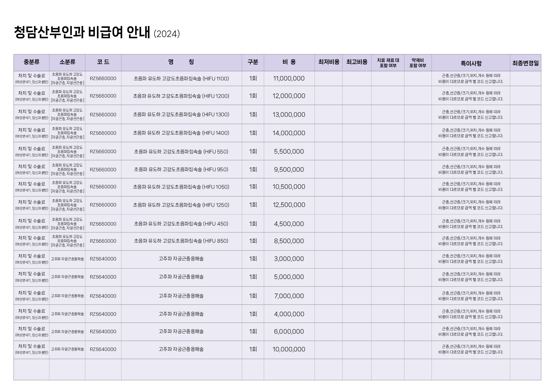Select the HIFU 1200 procedure name
Viewport: 555px width, 392px height.
click(x=181, y=96)
